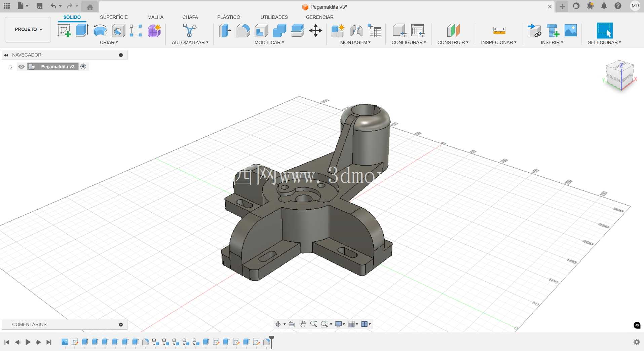
Task: Select the Combine tool
Action: pos(279,31)
